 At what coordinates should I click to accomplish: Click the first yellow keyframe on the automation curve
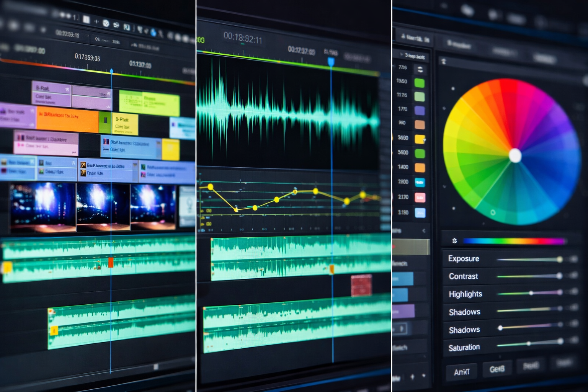tap(210, 187)
